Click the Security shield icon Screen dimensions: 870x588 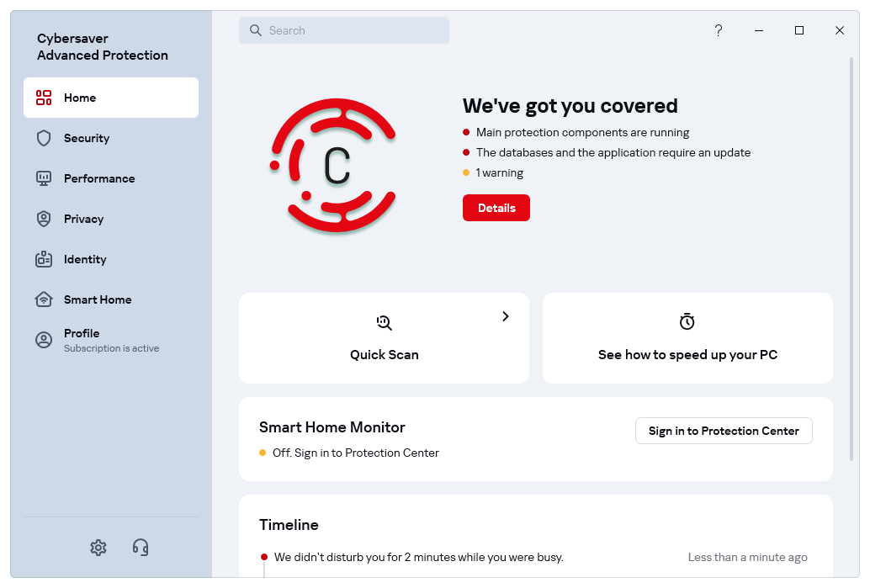coord(44,138)
